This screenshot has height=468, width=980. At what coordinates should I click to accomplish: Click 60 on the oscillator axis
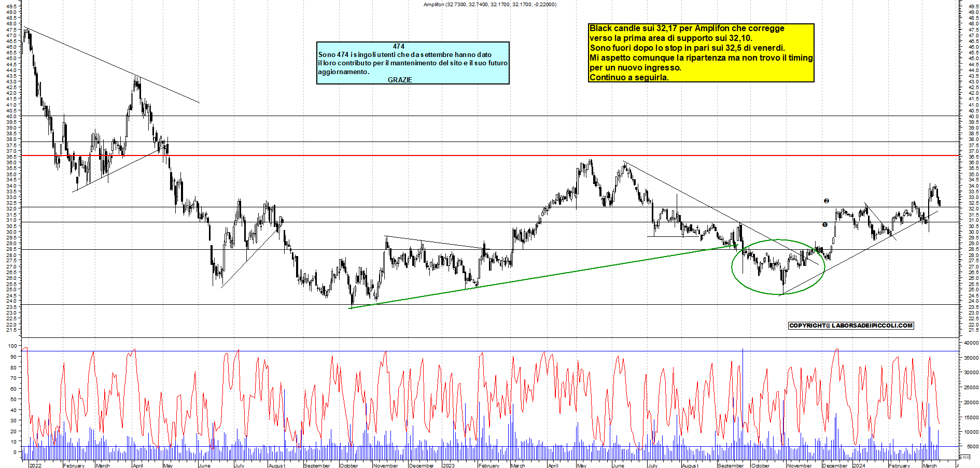pos(14,388)
